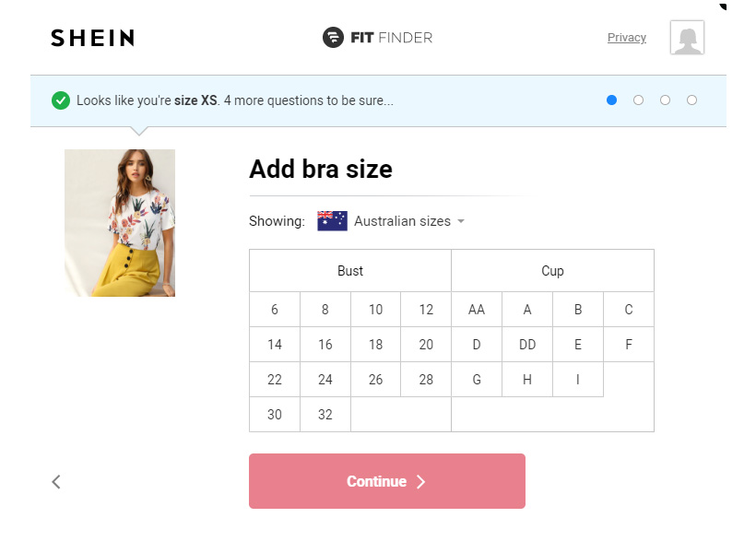Image resolution: width=756 pixels, height=553 pixels.
Task: Click the Cup column header
Action: tap(552, 270)
